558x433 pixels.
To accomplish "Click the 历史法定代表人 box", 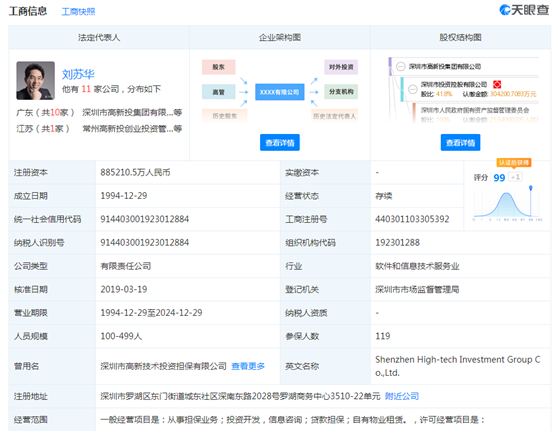I will pyautogui.click(x=335, y=116).
